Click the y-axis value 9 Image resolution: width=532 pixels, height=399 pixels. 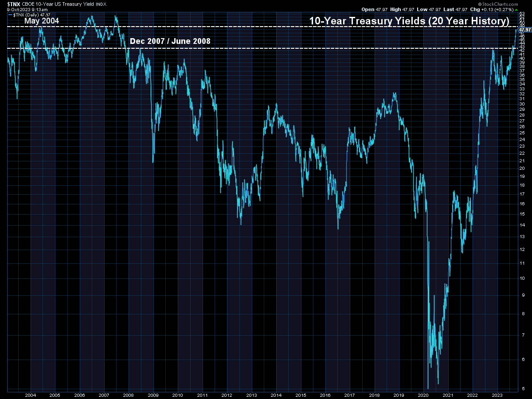tap(524, 295)
